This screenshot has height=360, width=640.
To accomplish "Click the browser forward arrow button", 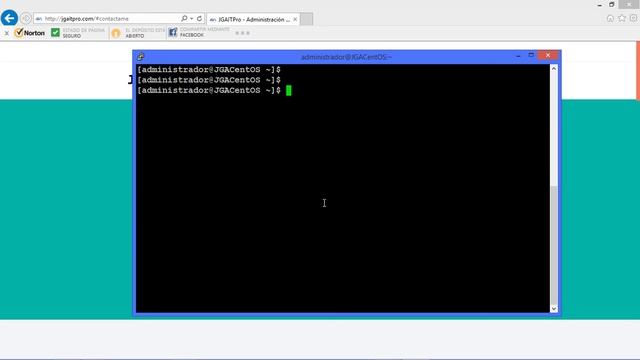I will click(26, 18).
